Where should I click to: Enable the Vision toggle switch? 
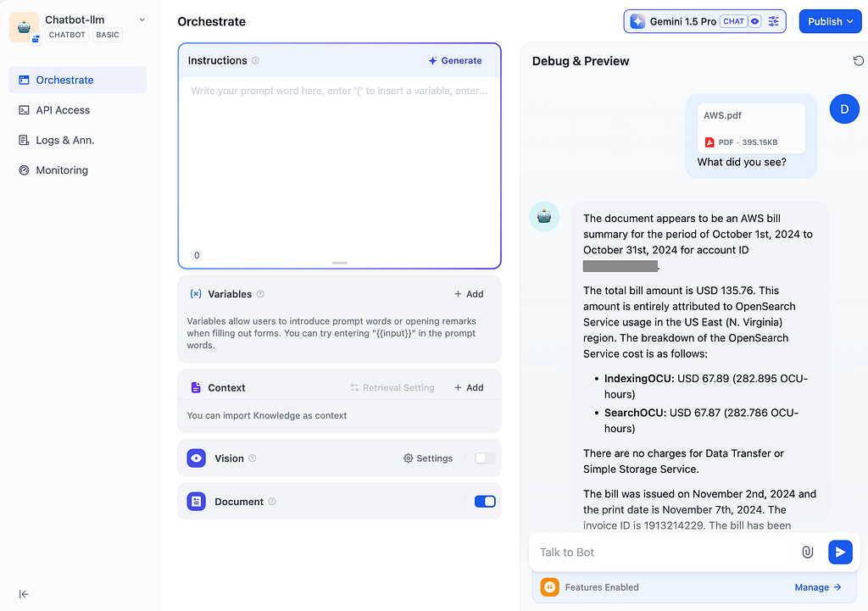(x=485, y=458)
